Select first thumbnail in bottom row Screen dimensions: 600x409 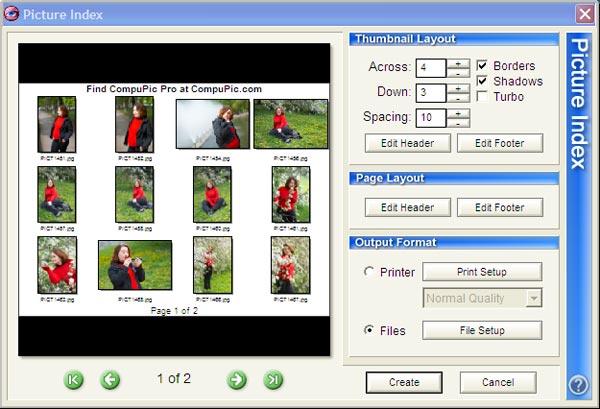click(x=57, y=265)
